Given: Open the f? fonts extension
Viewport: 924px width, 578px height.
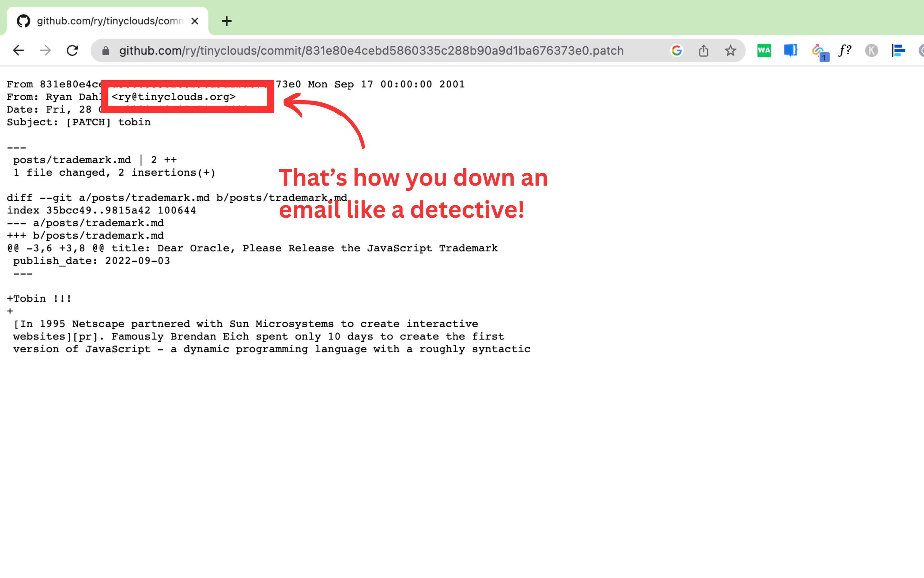Looking at the screenshot, I should click(844, 50).
